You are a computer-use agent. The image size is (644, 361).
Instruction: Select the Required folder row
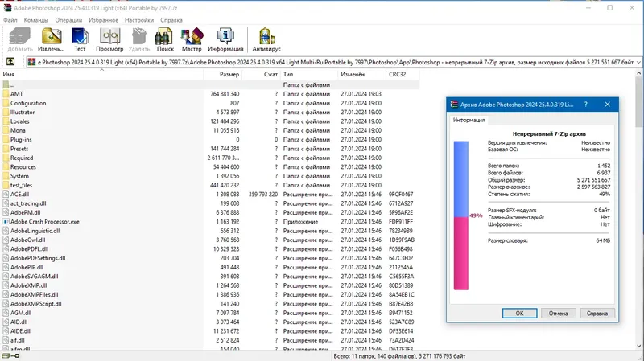point(210,158)
